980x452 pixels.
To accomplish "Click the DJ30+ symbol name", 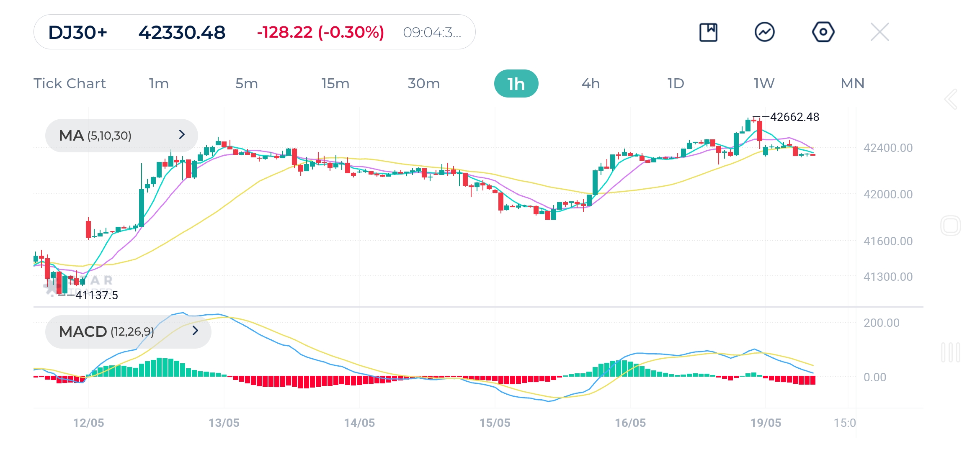I will 78,32.
